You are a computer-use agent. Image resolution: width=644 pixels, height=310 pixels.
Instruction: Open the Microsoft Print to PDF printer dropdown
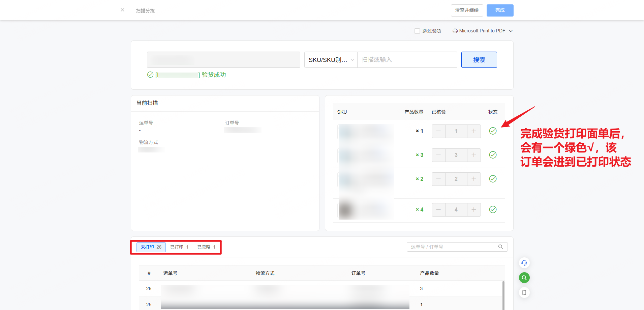click(x=511, y=31)
